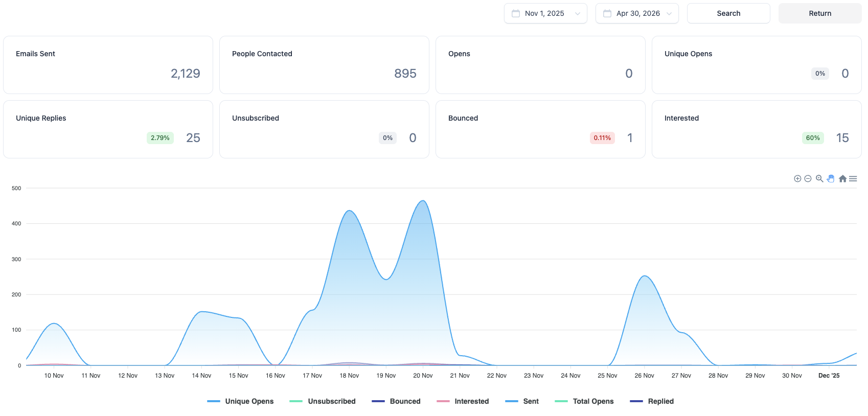Select the chart selection zoom magnifier tool
The image size is (868, 416).
click(x=819, y=178)
